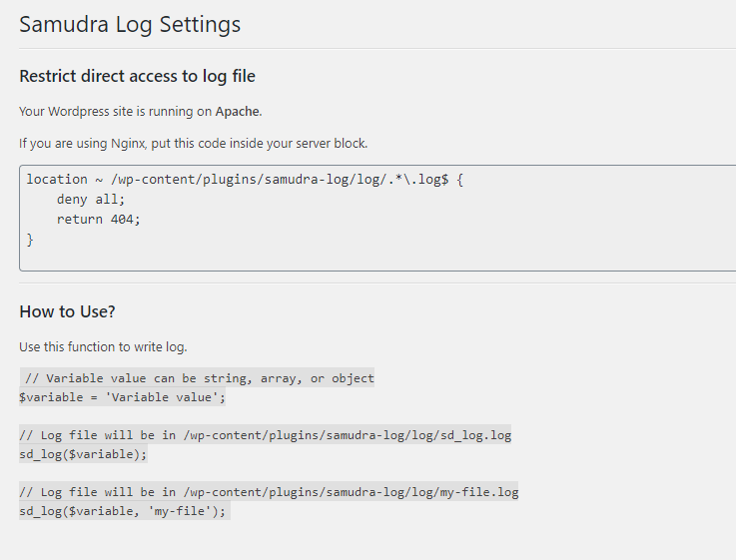Click the "Use this function to write log" text
Viewport: 736px width, 560px height.
coord(103,347)
